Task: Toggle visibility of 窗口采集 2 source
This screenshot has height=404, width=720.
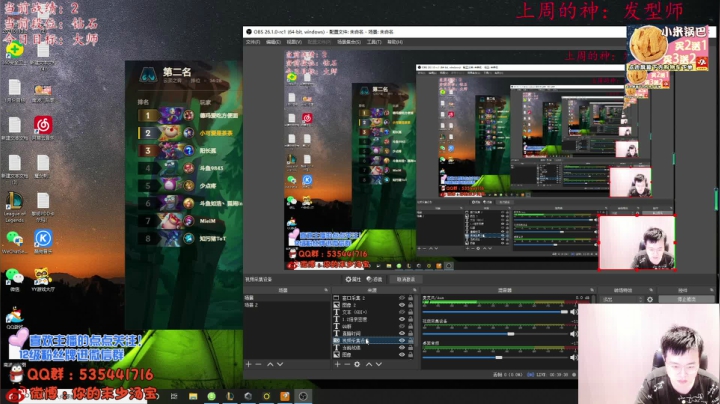Action: point(402,298)
